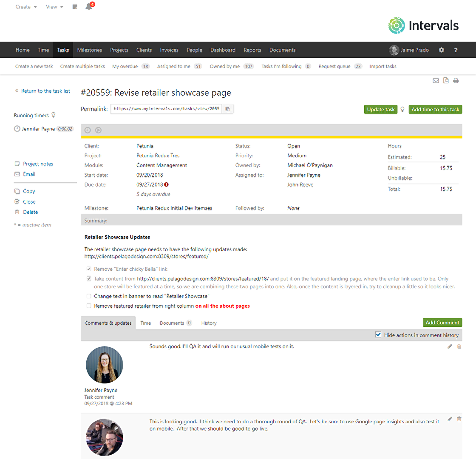This screenshot has height=459, width=476.
Task: Click second commenter's profile photo
Action: pyautogui.click(x=105, y=437)
